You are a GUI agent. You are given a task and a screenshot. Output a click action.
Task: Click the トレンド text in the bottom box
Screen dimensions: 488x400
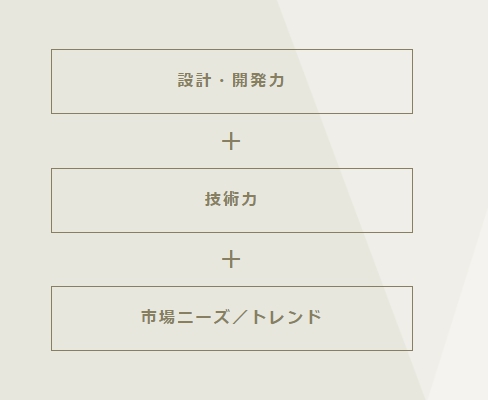pyautogui.click(x=286, y=317)
